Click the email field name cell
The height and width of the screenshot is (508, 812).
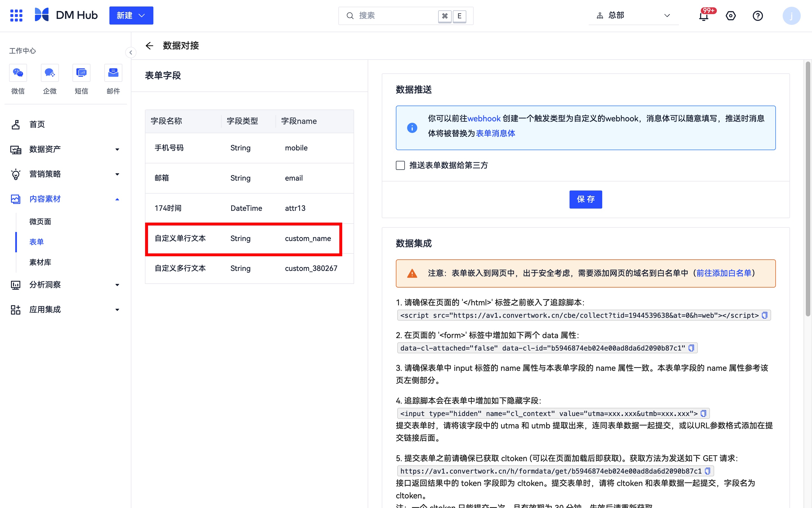pos(294,178)
